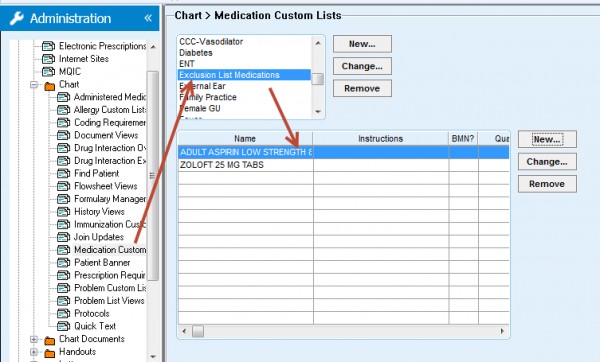Viewport: 600px width, 362px height.
Task: Click the Chart folder icon
Action: coord(50,85)
